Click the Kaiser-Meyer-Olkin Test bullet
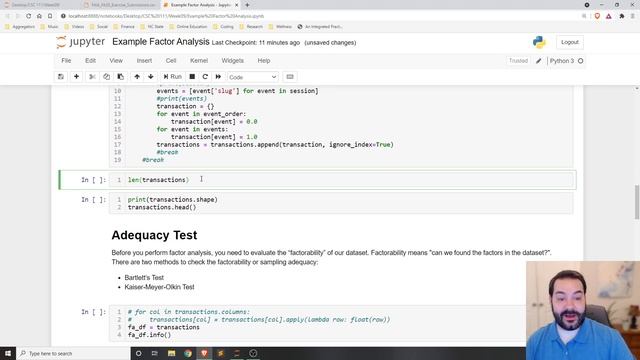 [x=159, y=287]
